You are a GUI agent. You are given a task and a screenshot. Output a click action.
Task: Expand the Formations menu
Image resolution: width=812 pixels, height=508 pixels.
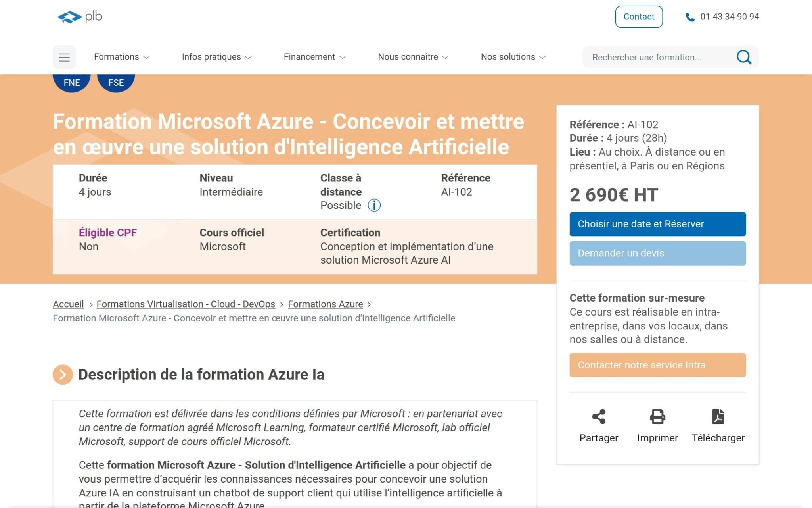click(x=122, y=57)
